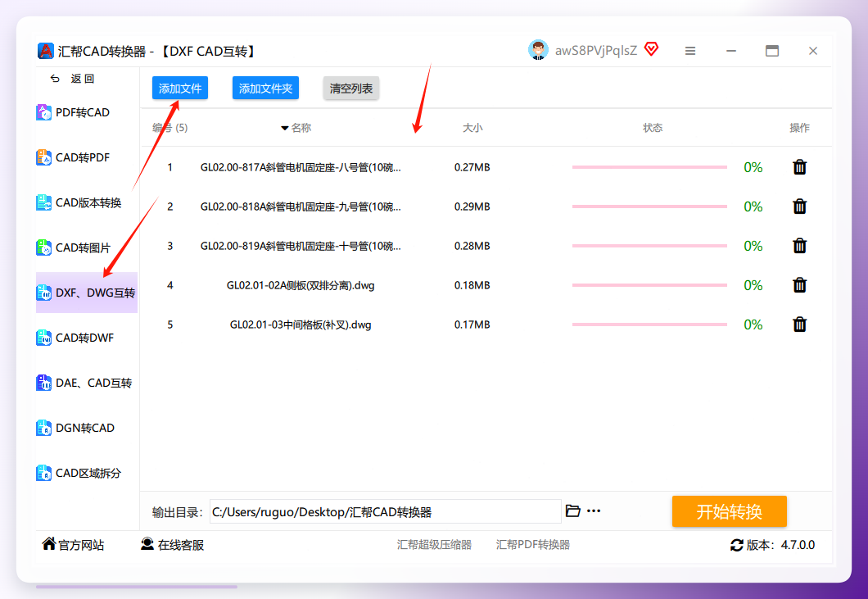Click the DGN转CAD sidebar icon
This screenshot has height=599, width=868.
[x=43, y=428]
